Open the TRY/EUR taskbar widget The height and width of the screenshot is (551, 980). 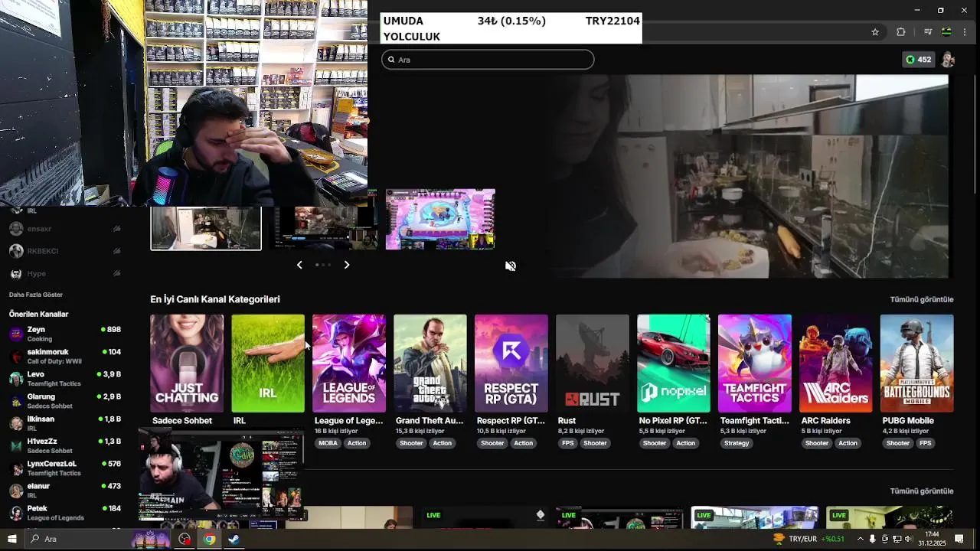click(x=808, y=539)
